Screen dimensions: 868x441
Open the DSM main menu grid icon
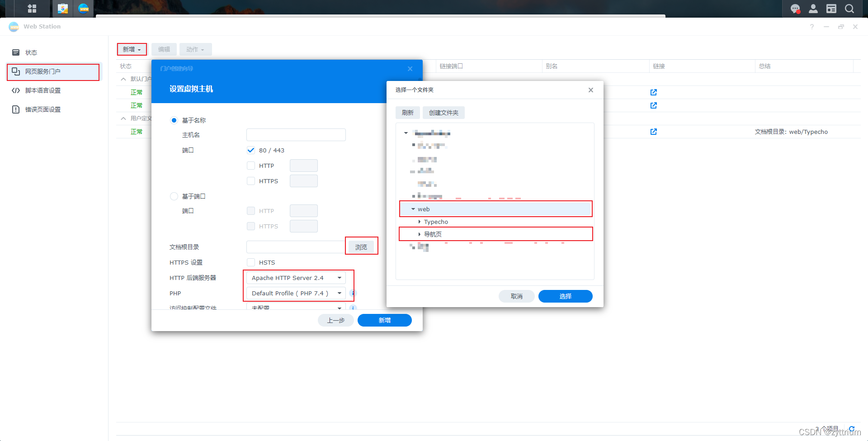(x=32, y=9)
